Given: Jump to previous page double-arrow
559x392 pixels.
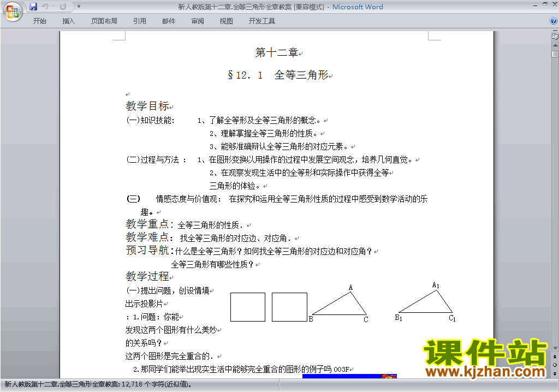Looking at the screenshot, I should point(555,357).
